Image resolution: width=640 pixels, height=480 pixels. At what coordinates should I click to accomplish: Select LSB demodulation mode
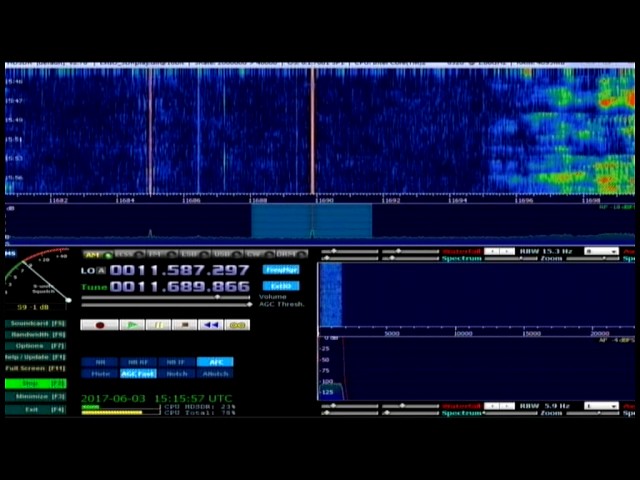click(x=194, y=255)
